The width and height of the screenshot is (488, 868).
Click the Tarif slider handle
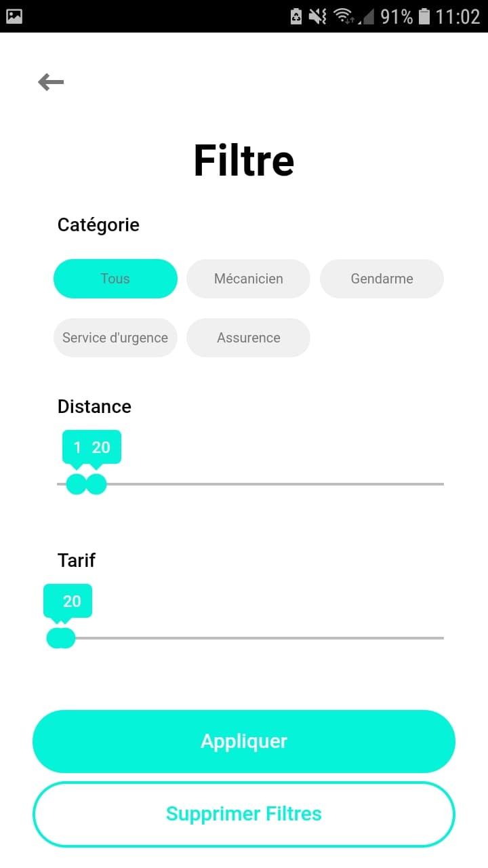pos(61,638)
